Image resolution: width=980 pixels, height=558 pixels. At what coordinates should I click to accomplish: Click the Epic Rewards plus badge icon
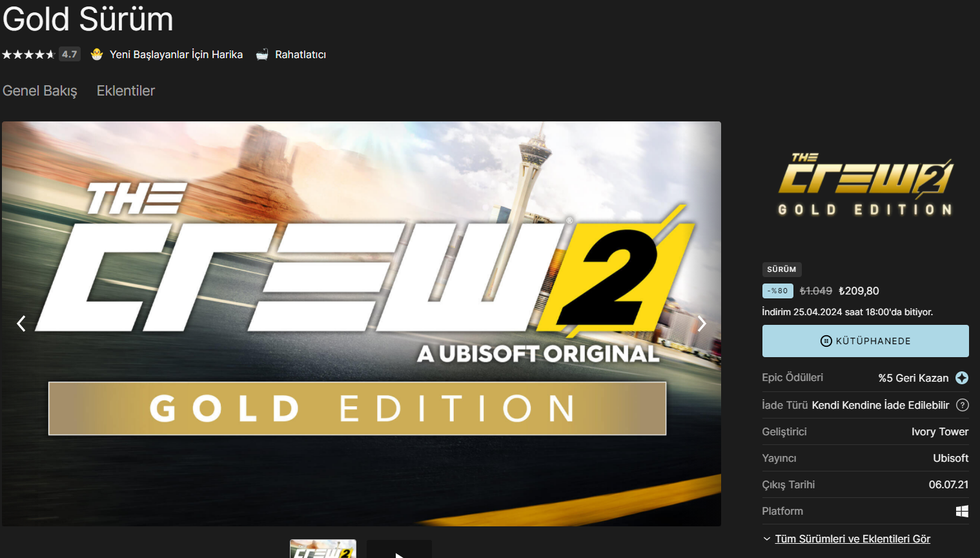click(962, 378)
